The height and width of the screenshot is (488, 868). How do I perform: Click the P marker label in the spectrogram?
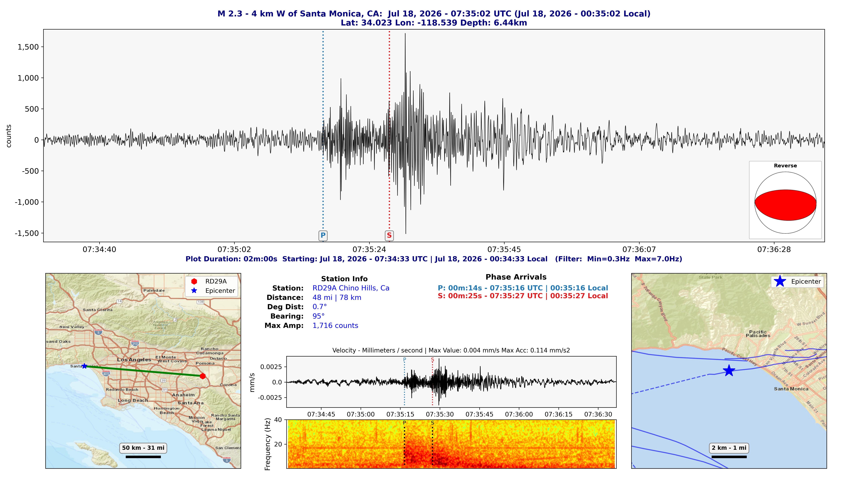[x=404, y=423]
